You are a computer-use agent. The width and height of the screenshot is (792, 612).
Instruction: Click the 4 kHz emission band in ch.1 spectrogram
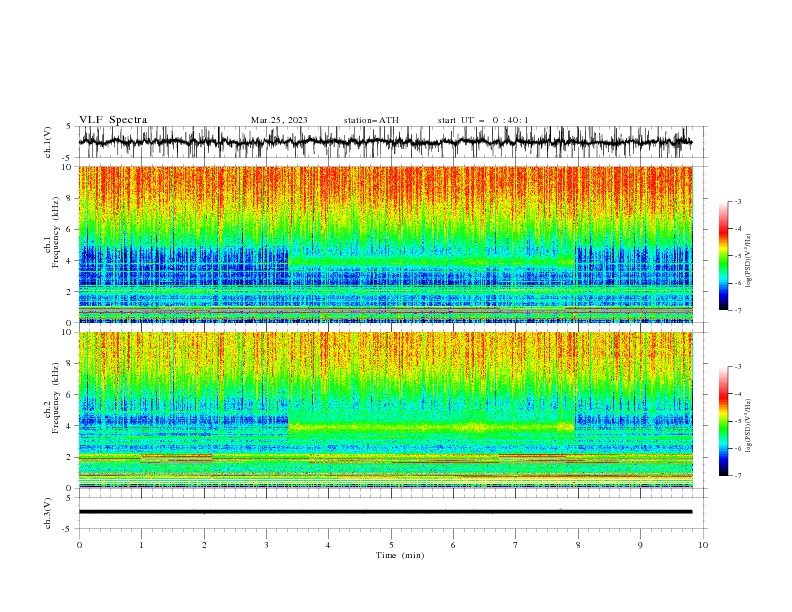point(431,262)
